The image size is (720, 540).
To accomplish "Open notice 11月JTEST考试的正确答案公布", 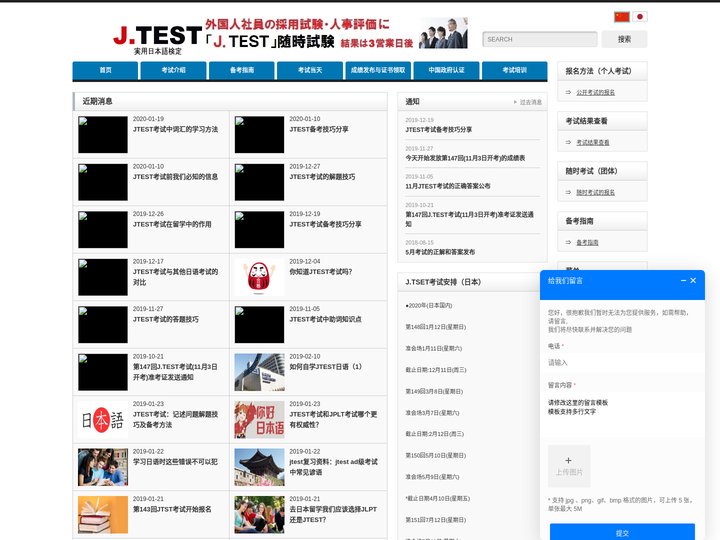I will click(x=448, y=186).
